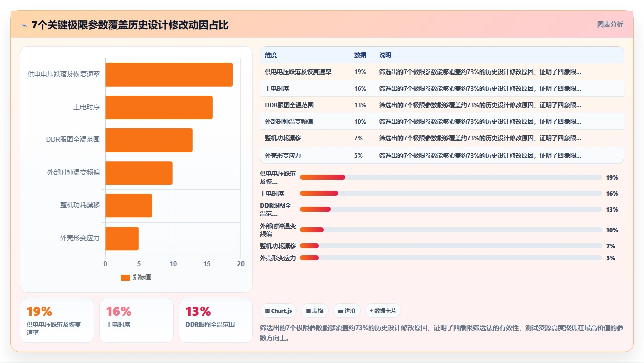Click the 7% value in table
Screen dimensions: 644x363
(x=358, y=138)
